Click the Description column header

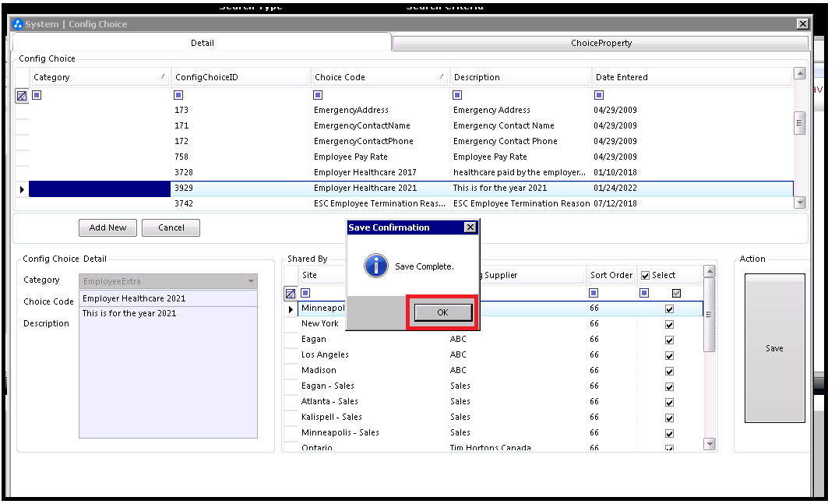(x=521, y=77)
